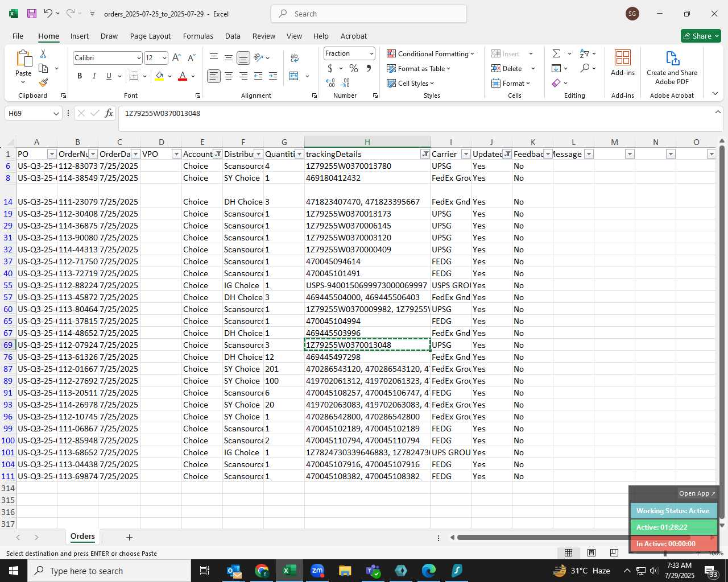
Task: Click the Undo arrow icon
Action: (x=48, y=14)
